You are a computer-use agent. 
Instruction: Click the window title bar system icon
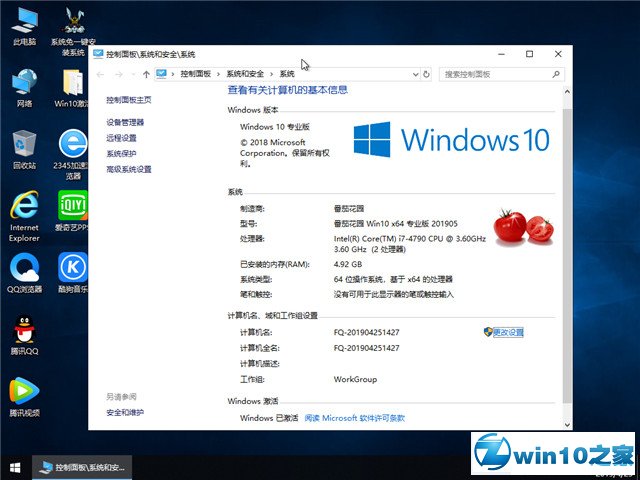click(x=98, y=54)
